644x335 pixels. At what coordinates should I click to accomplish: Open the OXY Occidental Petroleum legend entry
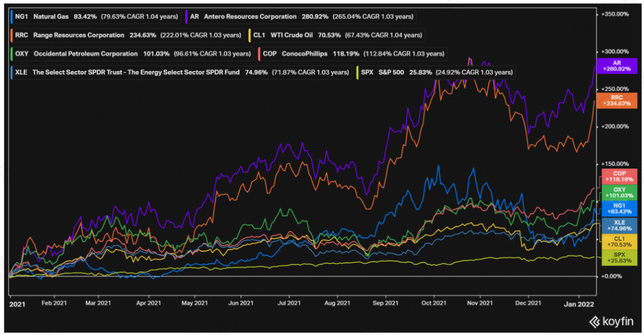tap(131, 54)
